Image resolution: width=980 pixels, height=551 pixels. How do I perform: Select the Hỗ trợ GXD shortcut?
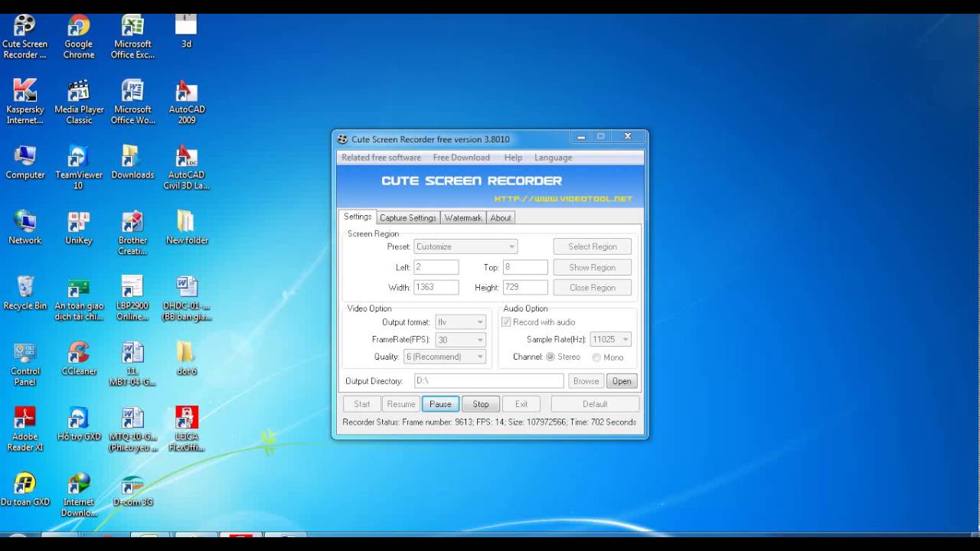coord(79,424)
